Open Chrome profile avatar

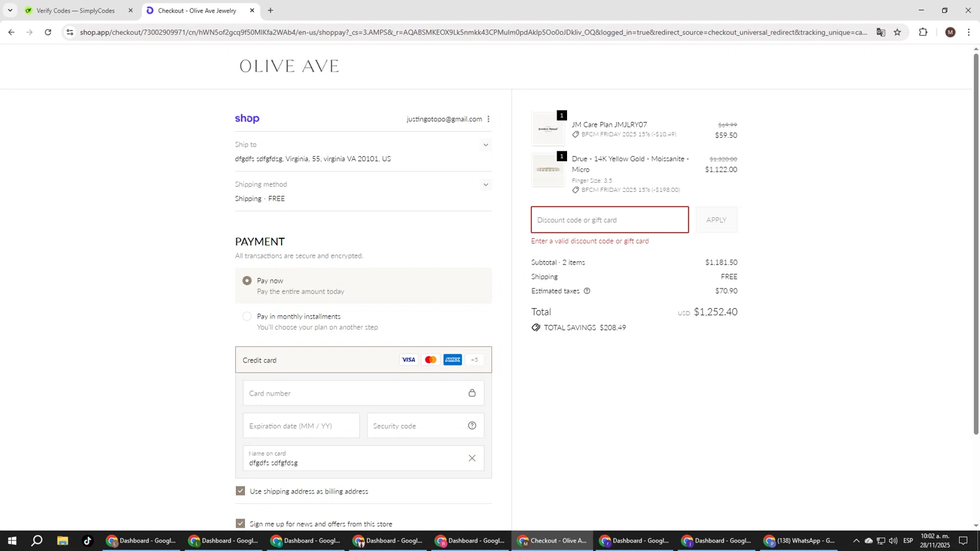951,32
